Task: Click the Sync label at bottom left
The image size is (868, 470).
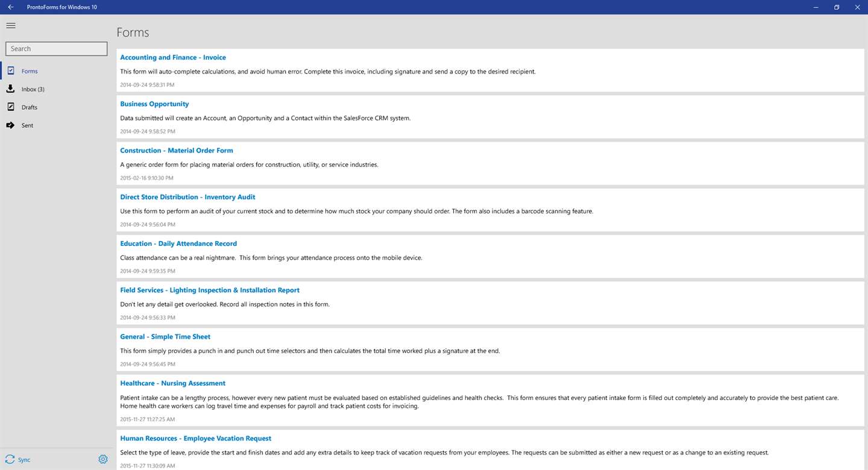Action: 24,460
